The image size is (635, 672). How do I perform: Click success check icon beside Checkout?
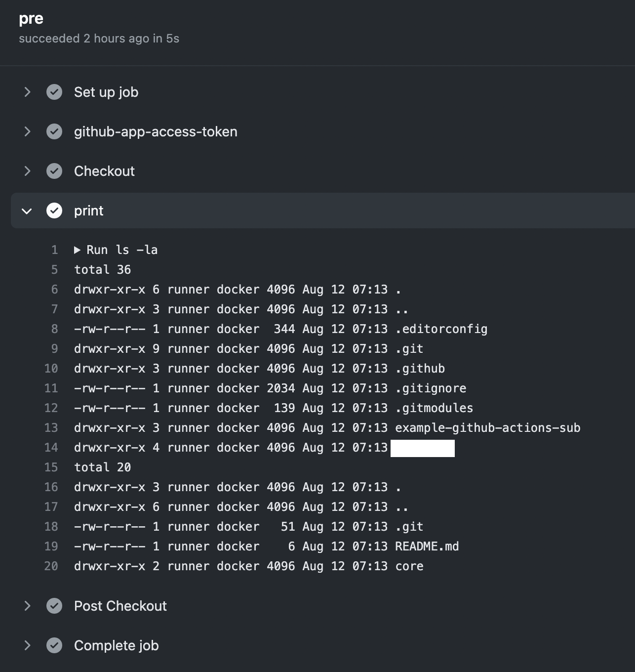pos(54,171)
